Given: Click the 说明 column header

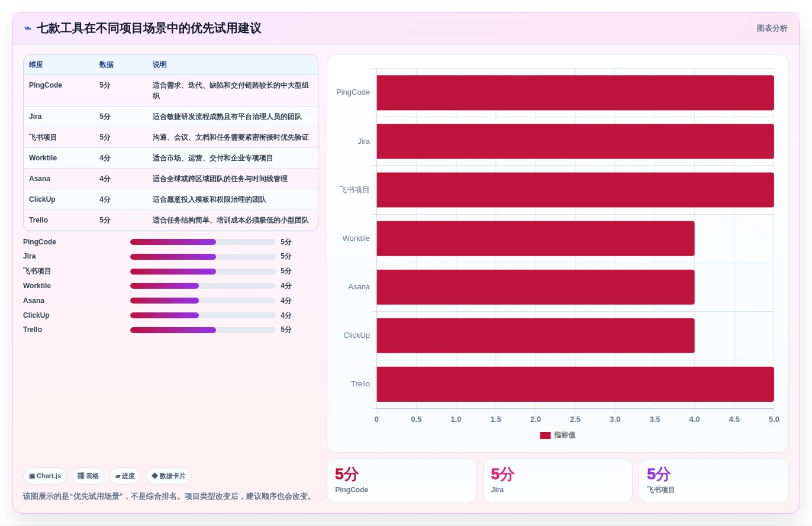Looking at the screenshot, I should tap(160, 64).
